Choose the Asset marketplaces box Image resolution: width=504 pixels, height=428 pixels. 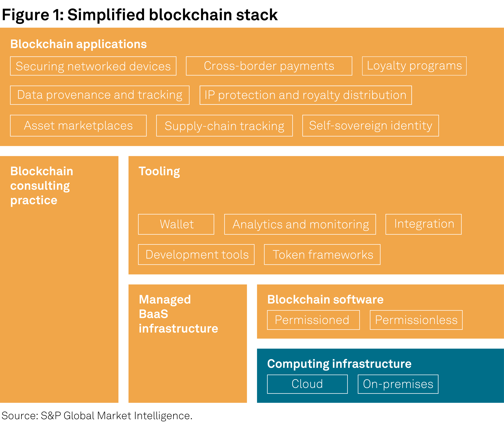(78, 126)
